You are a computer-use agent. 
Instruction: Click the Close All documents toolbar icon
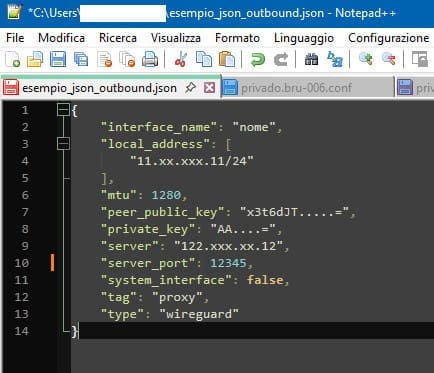[127, 60]
